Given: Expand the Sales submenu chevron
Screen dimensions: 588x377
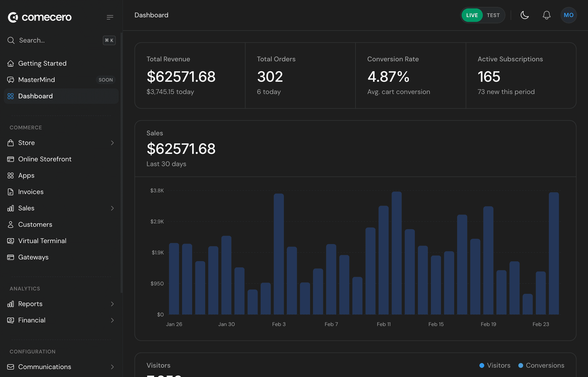Looking at the screenshot, I should (x=112, y=208).
